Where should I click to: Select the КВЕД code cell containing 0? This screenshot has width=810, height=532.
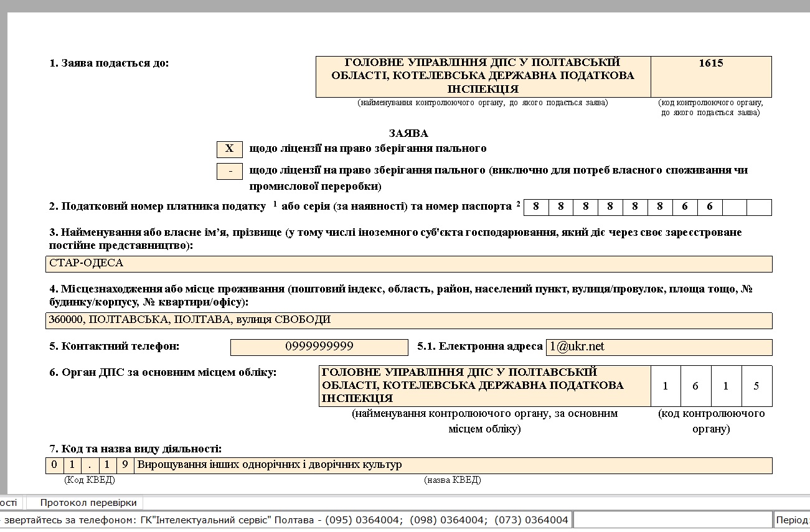(54, 465)
